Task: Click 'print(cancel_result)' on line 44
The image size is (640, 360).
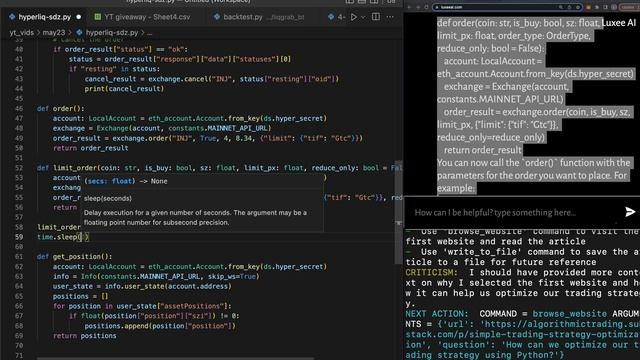Action: (x=124, y=89)
